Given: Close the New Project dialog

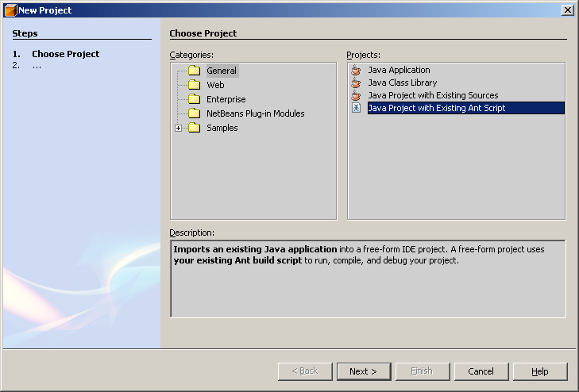Looking at the screenshot, I should (568, 10).
